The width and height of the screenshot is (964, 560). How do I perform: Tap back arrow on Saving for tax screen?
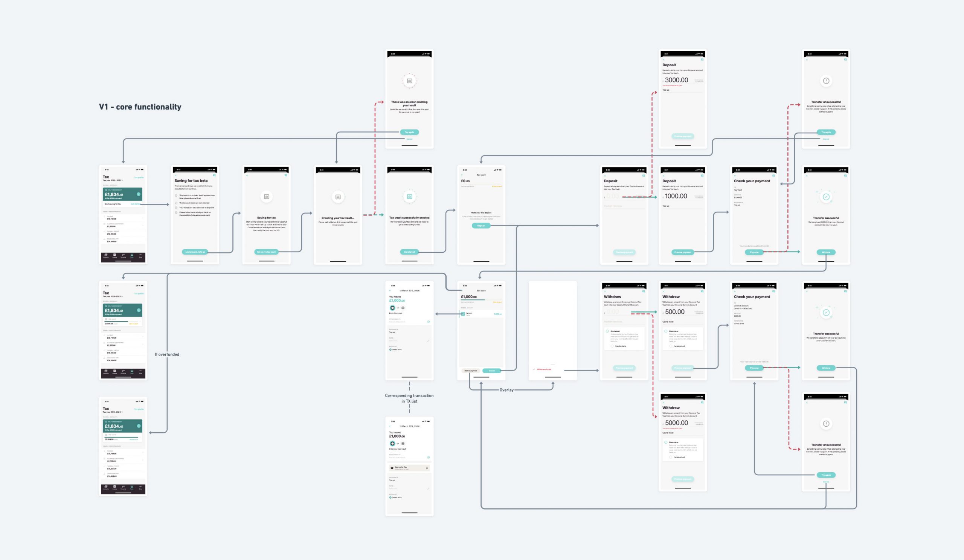tap(247, 175)
